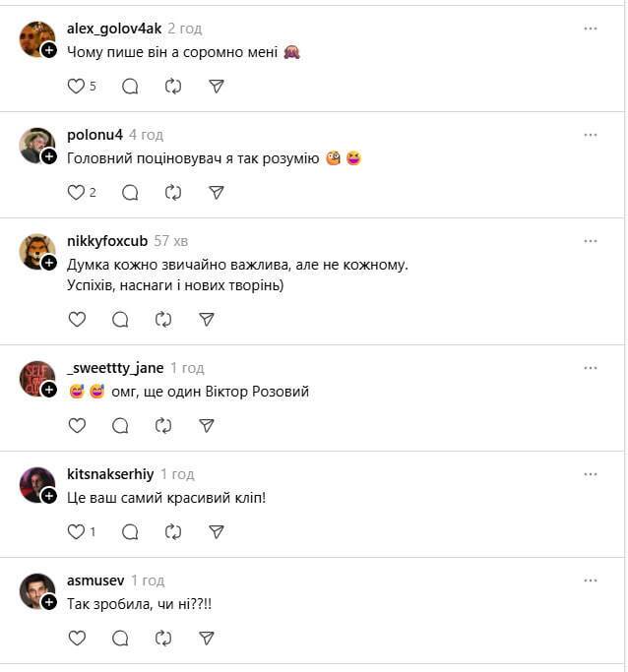Share _sweettty_jane's comment
This screenshot has height=672, width=628.
point(207,425)
